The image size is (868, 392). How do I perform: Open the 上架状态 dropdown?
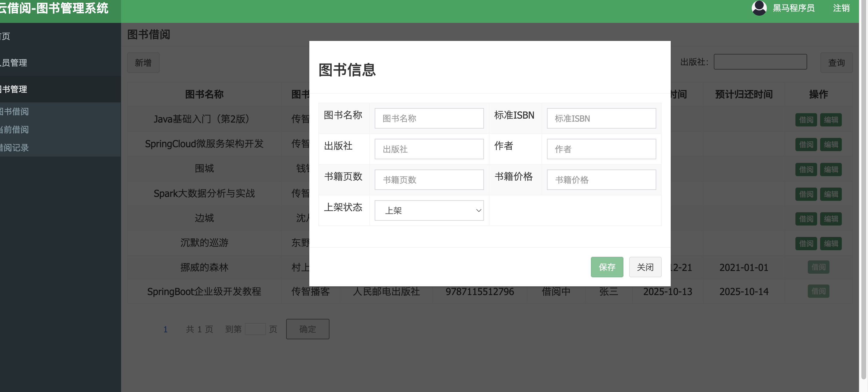tap(429, 210)
